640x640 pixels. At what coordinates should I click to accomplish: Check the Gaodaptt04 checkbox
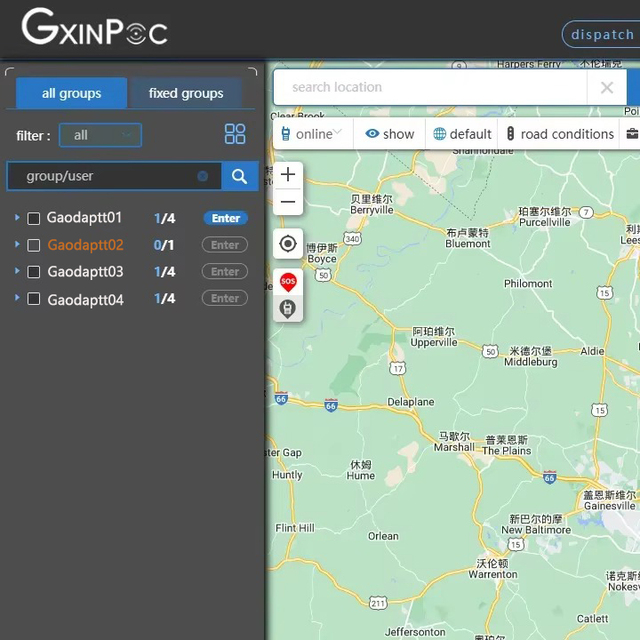point(33,299)
